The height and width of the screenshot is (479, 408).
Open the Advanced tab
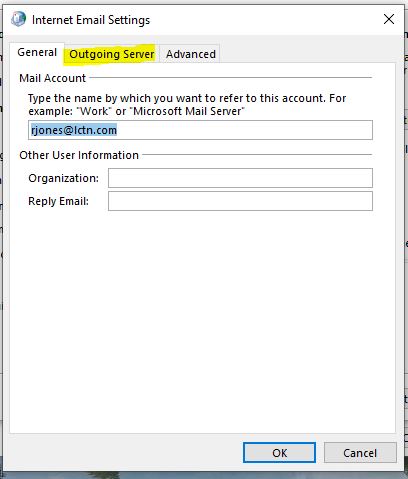(x=191, y=54)
